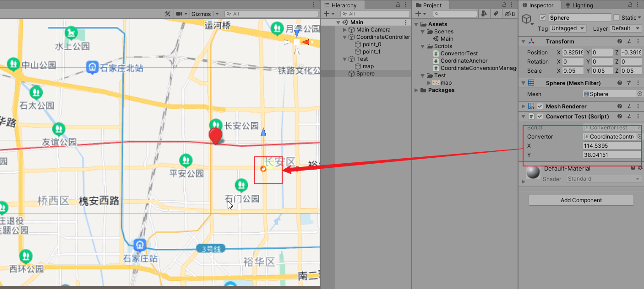Toggle hidden packages visibility in Project
This screenshot has height=289, width=644.
point(509,14)
